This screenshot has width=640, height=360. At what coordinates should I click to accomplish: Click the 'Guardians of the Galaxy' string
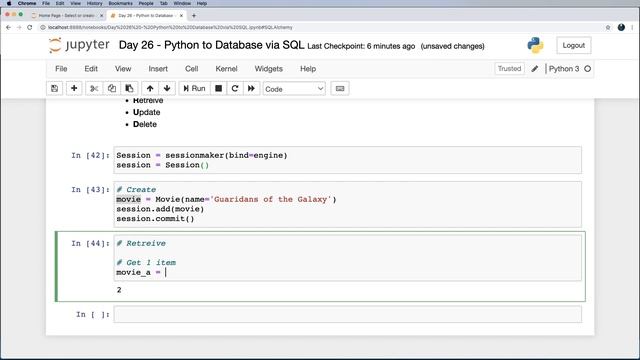pos(271,199)
